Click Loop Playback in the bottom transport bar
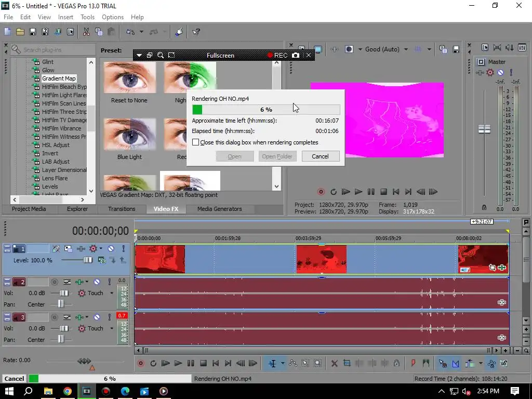 point(153,363)
